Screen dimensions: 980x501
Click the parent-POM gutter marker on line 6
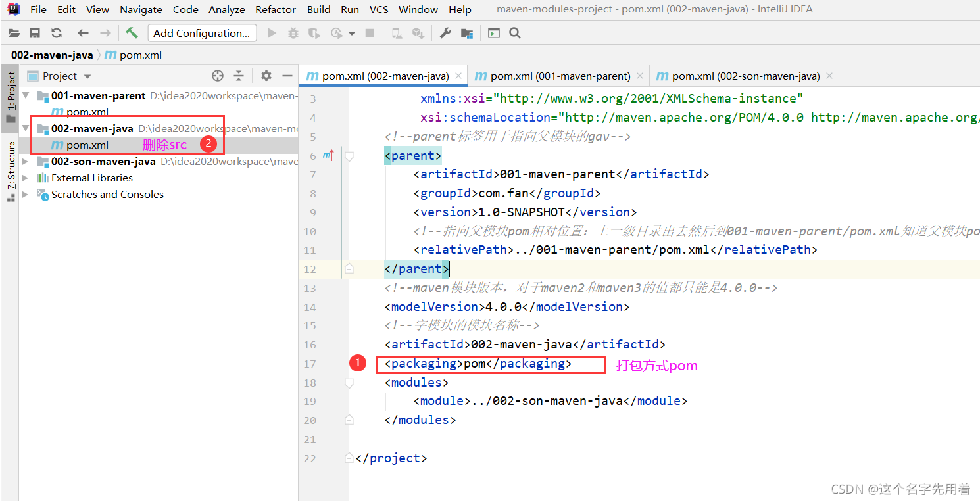coord(329,156)
